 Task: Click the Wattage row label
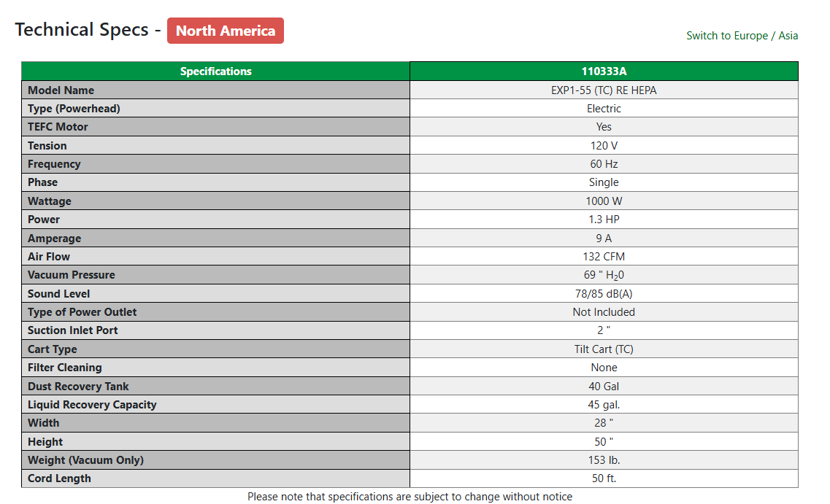click(x=49, y=201)
